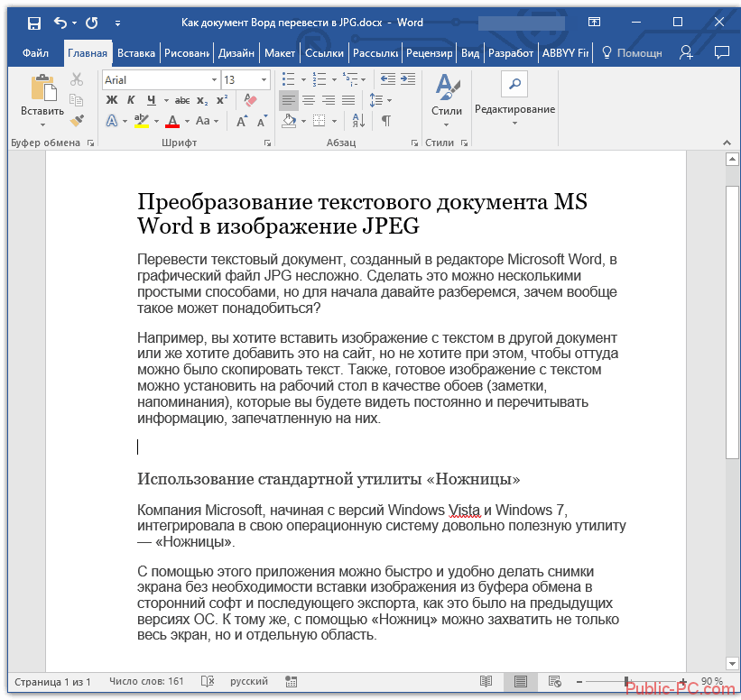741x700 pixels.
Task: Expand the font size dropdown
Action: pos(264,80)
